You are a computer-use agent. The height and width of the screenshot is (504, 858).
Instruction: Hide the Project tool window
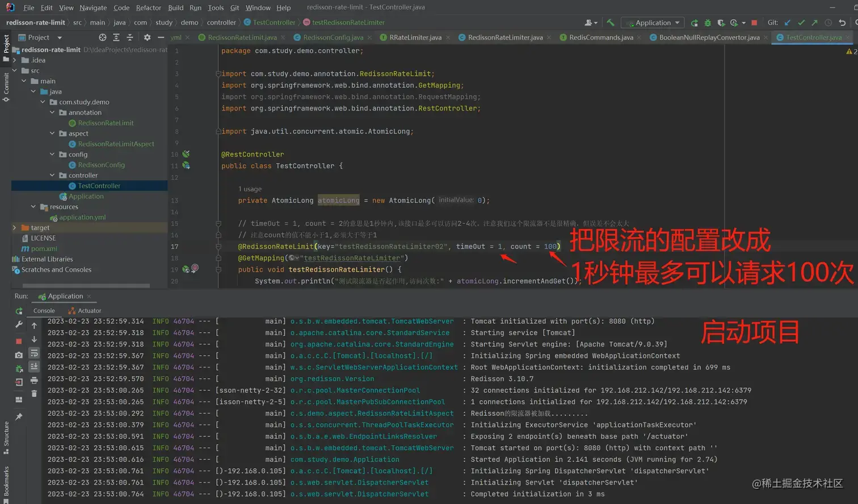[161, 37]
